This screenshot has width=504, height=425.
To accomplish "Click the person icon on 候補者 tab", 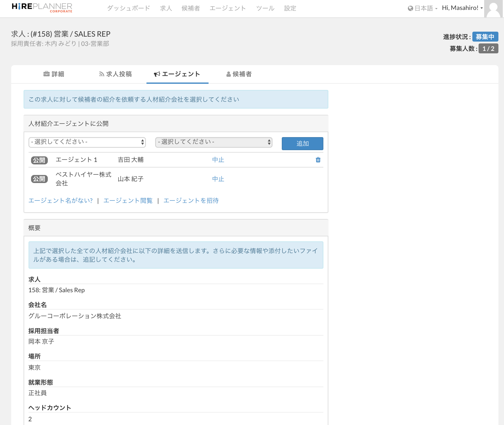I will tap(228, 74).
